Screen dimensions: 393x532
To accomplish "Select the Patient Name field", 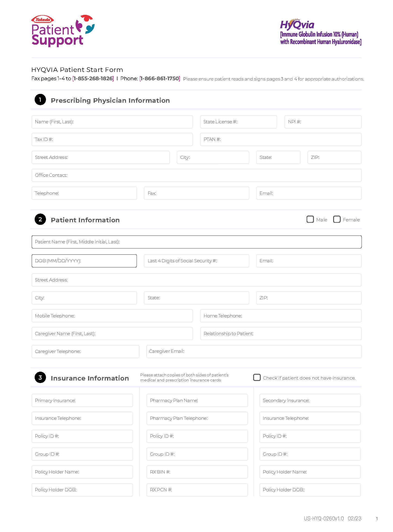I will (x=196, y=242).
